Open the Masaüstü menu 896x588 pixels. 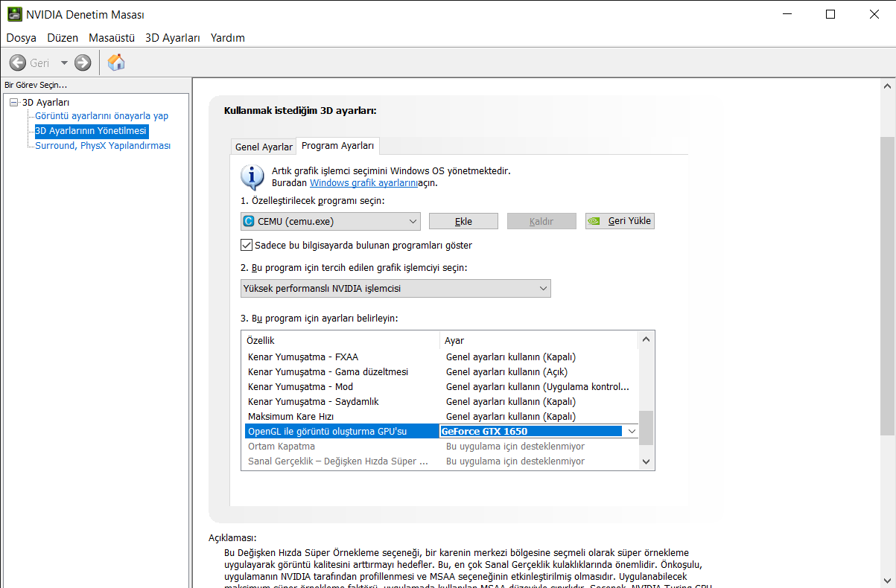112,37
